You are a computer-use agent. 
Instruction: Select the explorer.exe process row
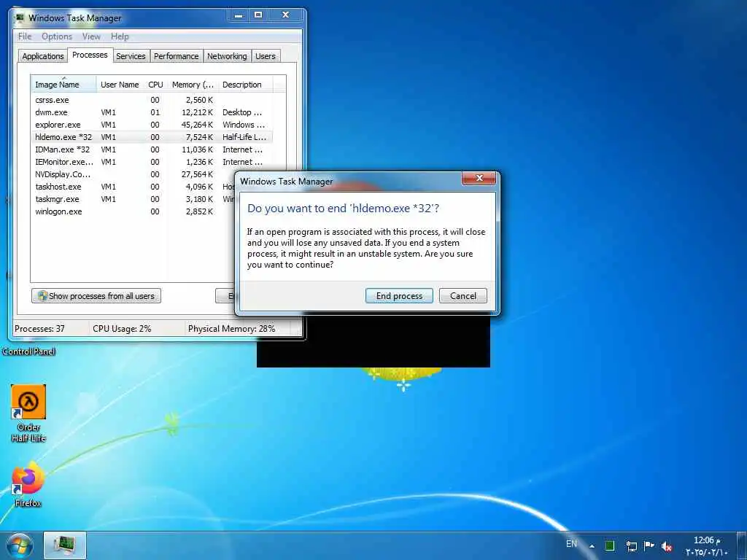click(x=152, y=125)
